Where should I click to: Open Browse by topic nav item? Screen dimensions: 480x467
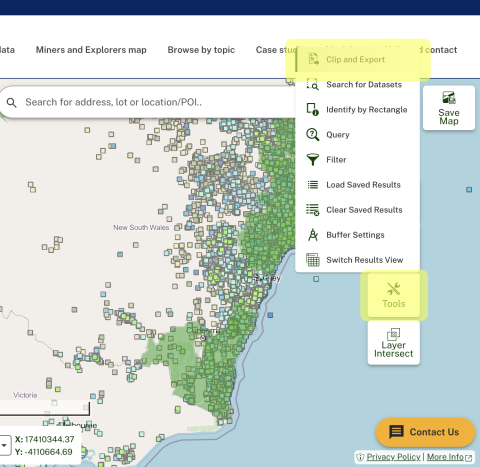click(x=201, y=50)
